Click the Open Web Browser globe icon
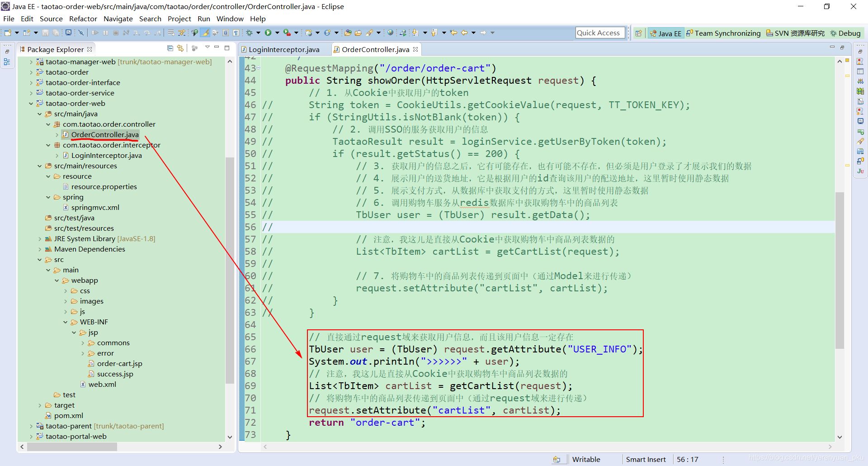Image resolution: width=868 pixels, height=466 pixels. coord(390,33)
